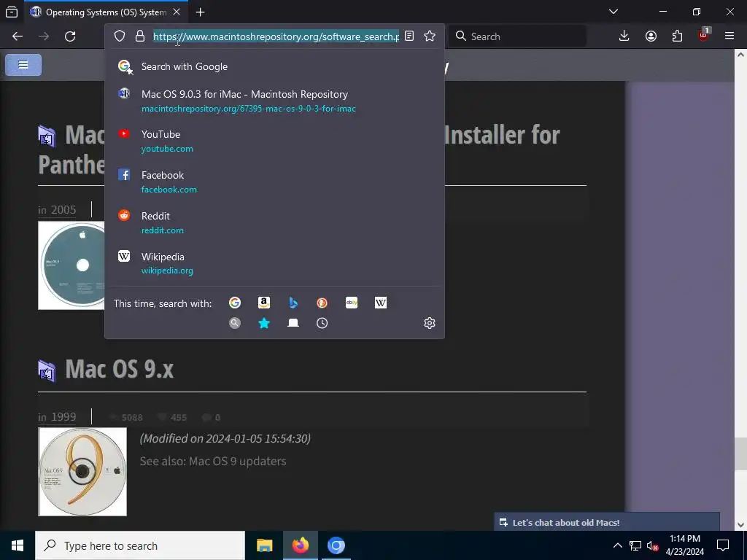This screenshot has height=560, width=747.
Task: List all tabs dropdown arrow
Action: click(x=613, y=12)
